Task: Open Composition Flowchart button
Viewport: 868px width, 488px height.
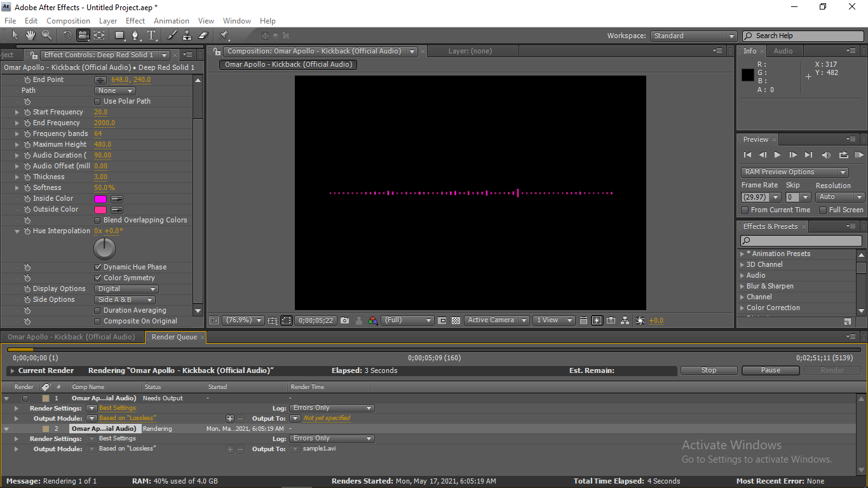Action: pyautogui.click(x=625, y=321)
